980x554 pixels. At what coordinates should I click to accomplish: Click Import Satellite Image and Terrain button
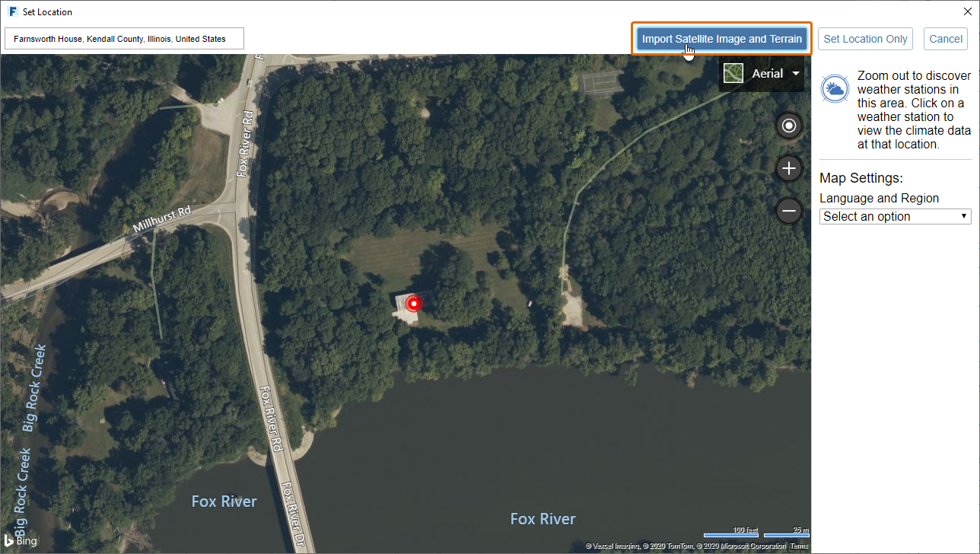coord(722,39)
